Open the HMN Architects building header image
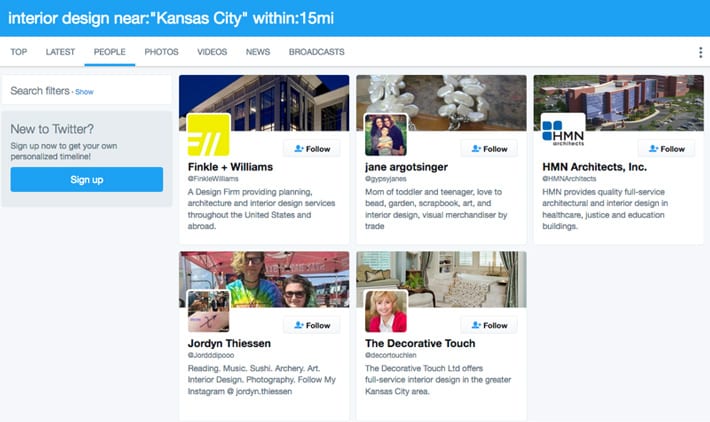Viewport: 710px width, 422px height. [619, 103]
